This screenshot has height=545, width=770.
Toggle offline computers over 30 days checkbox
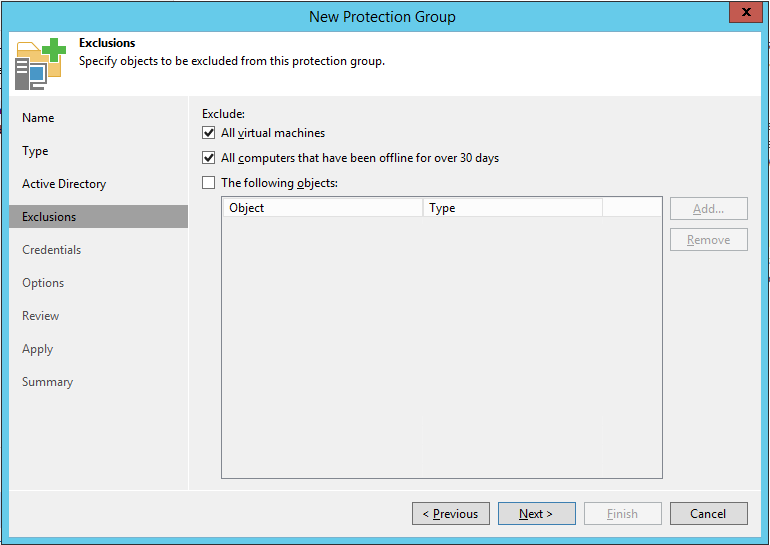(209, 158)
